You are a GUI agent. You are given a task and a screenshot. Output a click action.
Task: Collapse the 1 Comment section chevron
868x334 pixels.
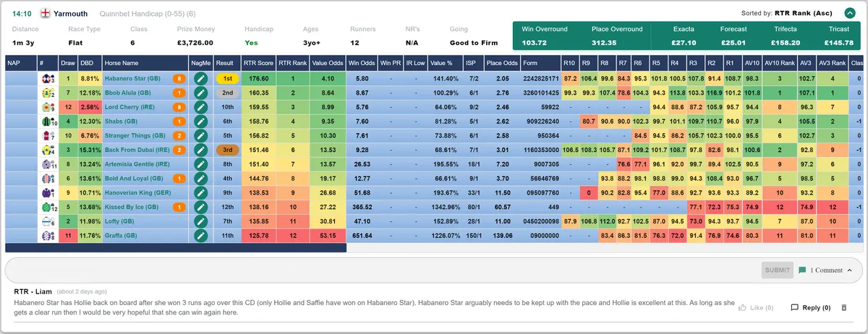pos(851,270)
